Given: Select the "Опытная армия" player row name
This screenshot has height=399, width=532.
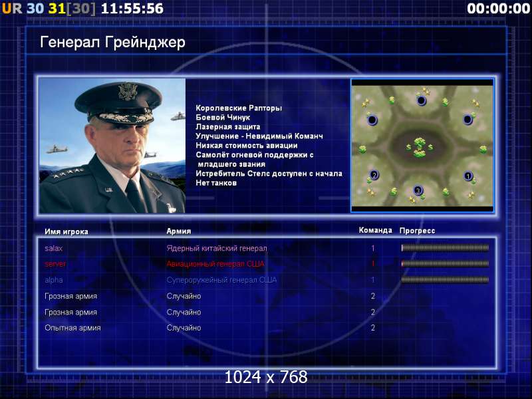Looking at the screenshot, I should coord(72,328).
